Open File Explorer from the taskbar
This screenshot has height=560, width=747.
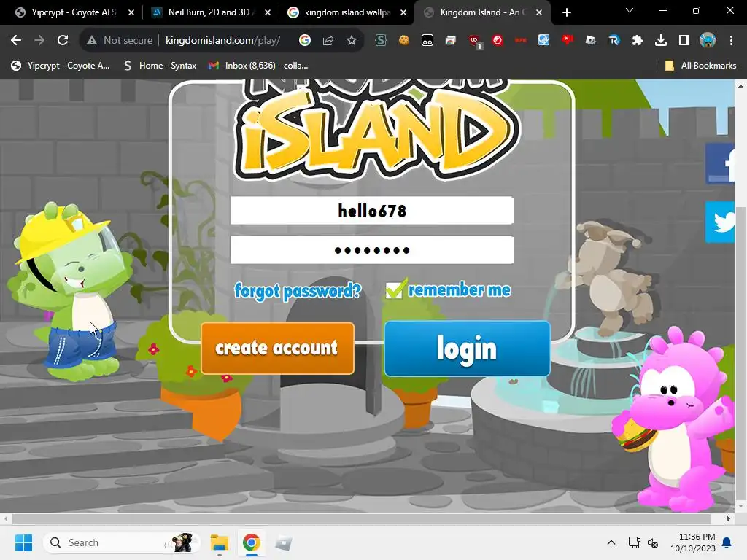pyautogui.click(x=220, y=542)
